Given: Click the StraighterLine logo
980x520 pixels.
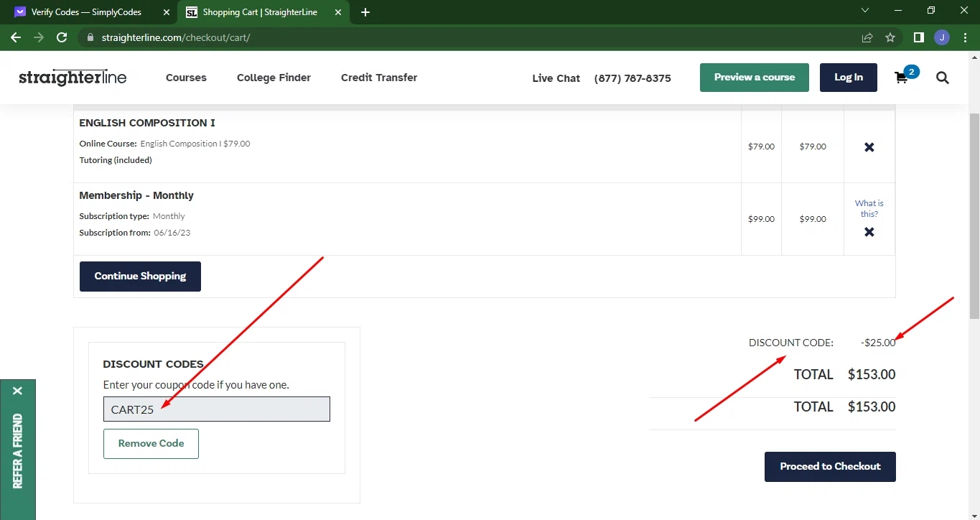Looking at the screenshot, I should click(73, 78).
